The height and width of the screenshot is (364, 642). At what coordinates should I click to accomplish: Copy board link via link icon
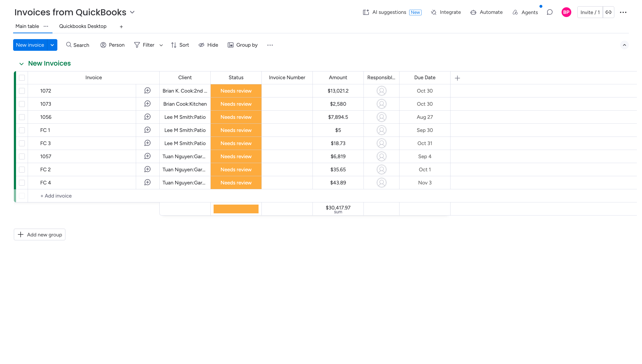(x=608, y=12)
